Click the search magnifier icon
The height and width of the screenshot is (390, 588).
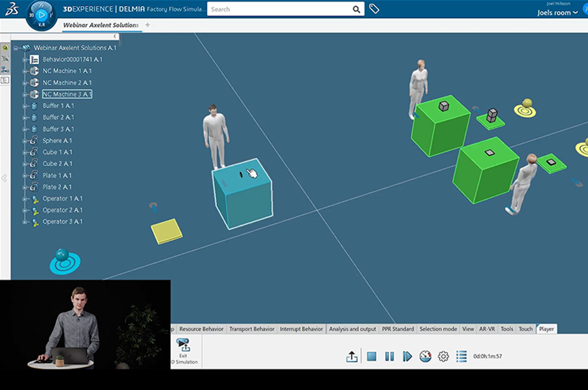356,9
